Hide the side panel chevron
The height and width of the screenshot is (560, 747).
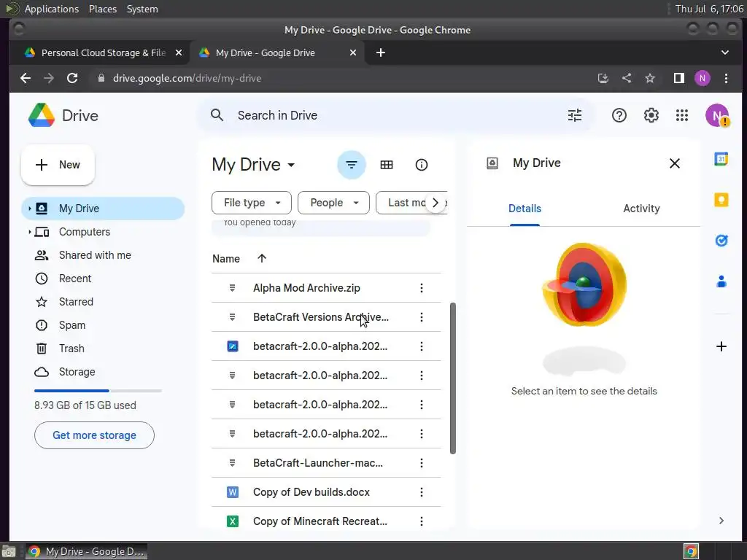pos(721,521)
